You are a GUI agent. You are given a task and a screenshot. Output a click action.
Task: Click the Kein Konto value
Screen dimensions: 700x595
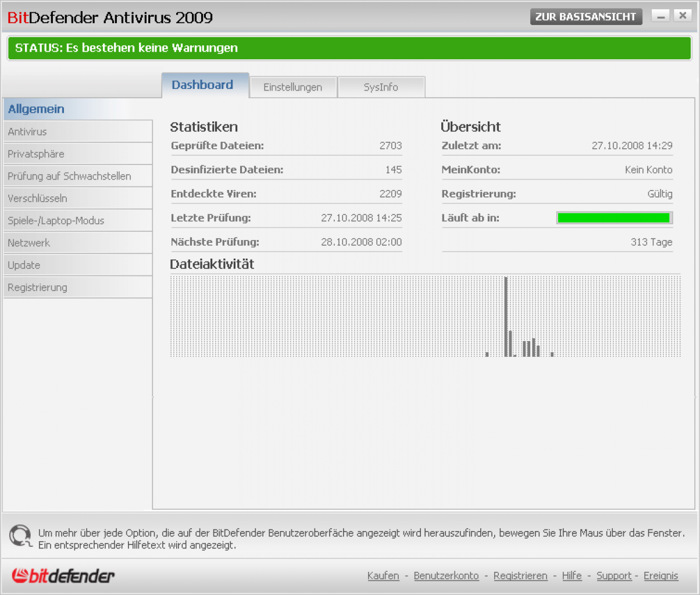coord(649,170)
